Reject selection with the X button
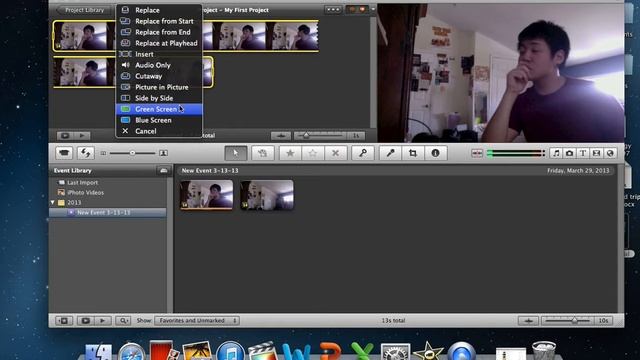The width and height of the screenshot is (640, 360). 335,153
